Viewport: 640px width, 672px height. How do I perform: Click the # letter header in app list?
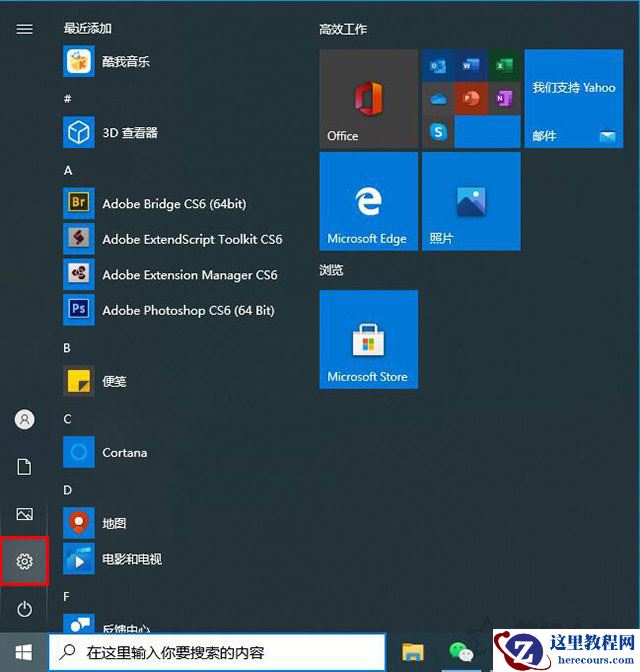67,99
